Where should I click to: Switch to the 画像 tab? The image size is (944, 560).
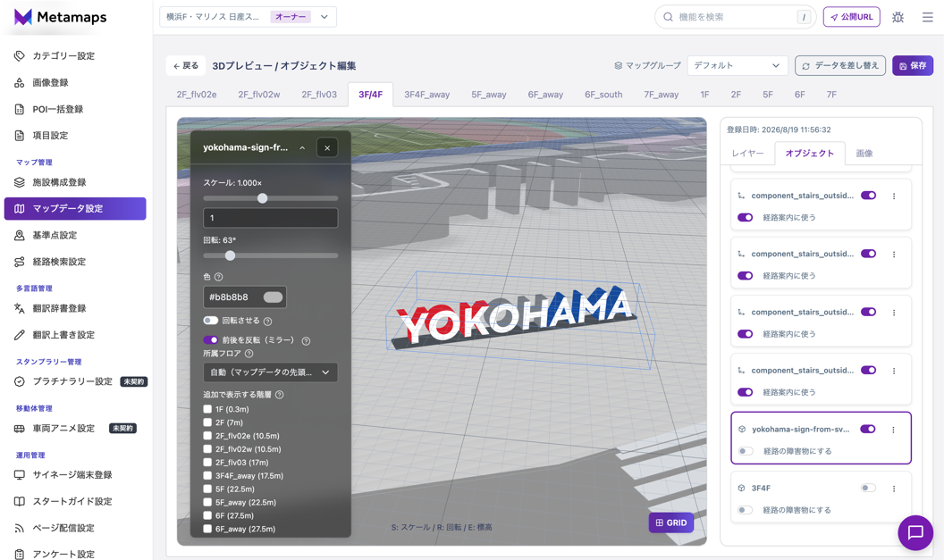pos(864,154)
